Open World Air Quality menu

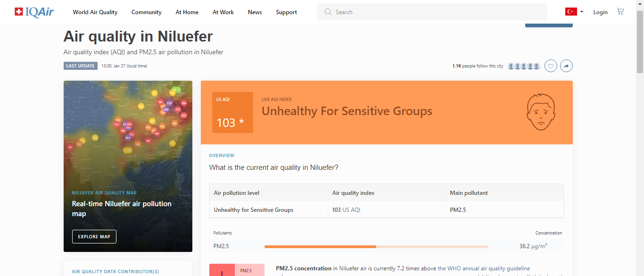coord(95,12)
